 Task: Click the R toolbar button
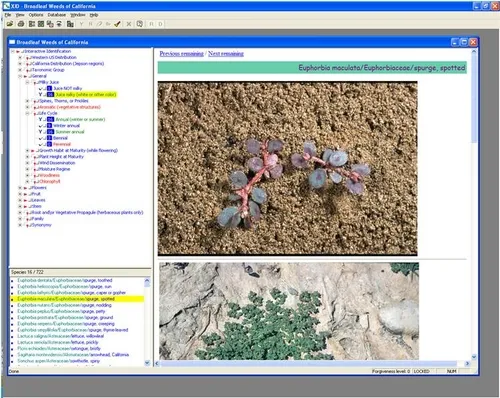coord(151,24)
